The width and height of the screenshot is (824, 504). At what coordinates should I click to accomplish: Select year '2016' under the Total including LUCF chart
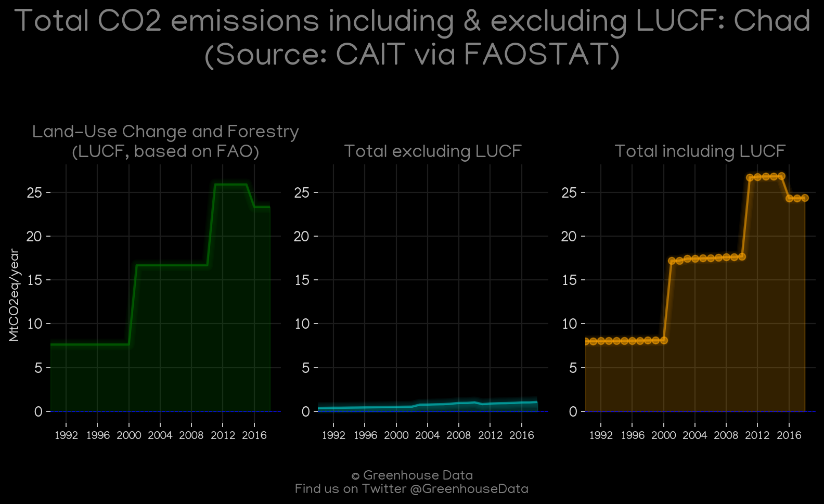(789, 435)
